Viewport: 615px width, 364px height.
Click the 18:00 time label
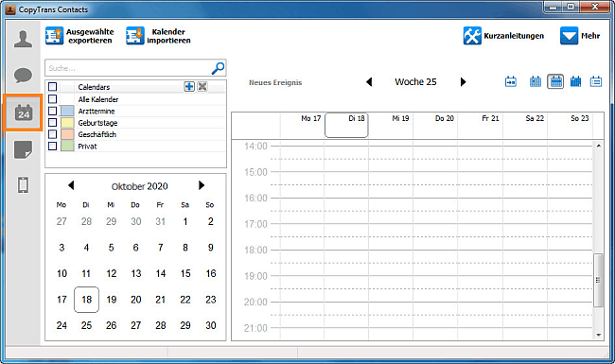(255, 250)
